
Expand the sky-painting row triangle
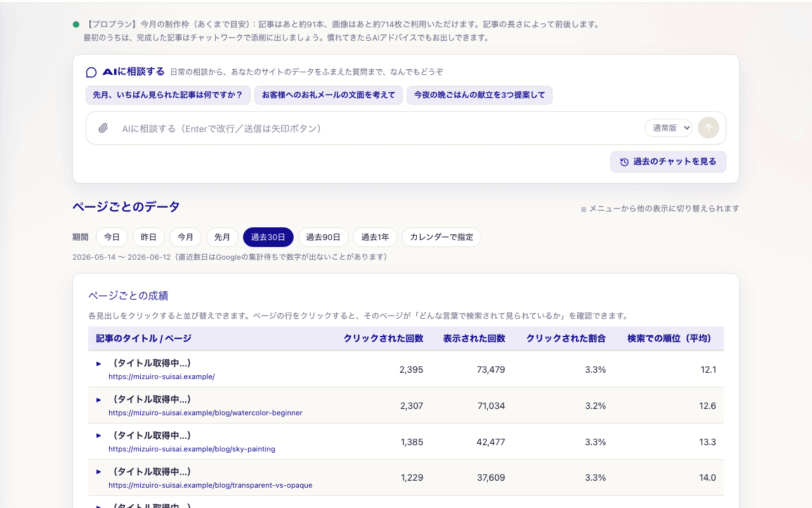(x=98, y=436)
